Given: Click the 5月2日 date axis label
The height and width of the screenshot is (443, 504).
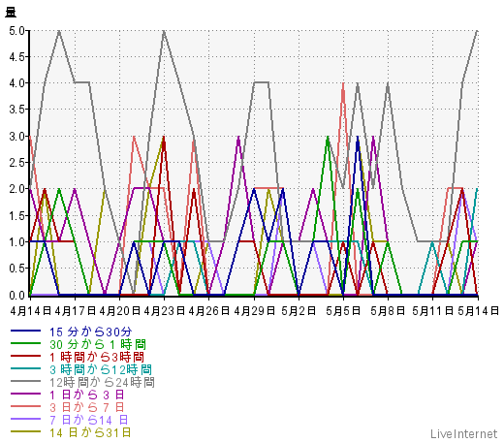Looking at the screenshot, I should [299, 311].
